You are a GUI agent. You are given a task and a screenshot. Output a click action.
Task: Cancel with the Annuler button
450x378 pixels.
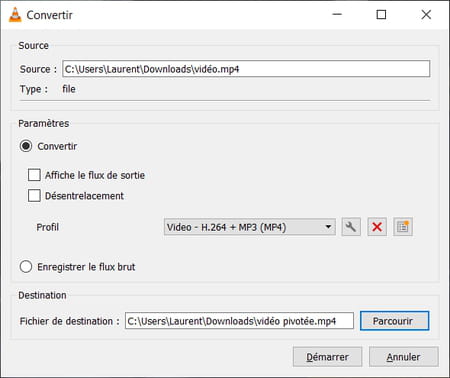coord(404,357)
